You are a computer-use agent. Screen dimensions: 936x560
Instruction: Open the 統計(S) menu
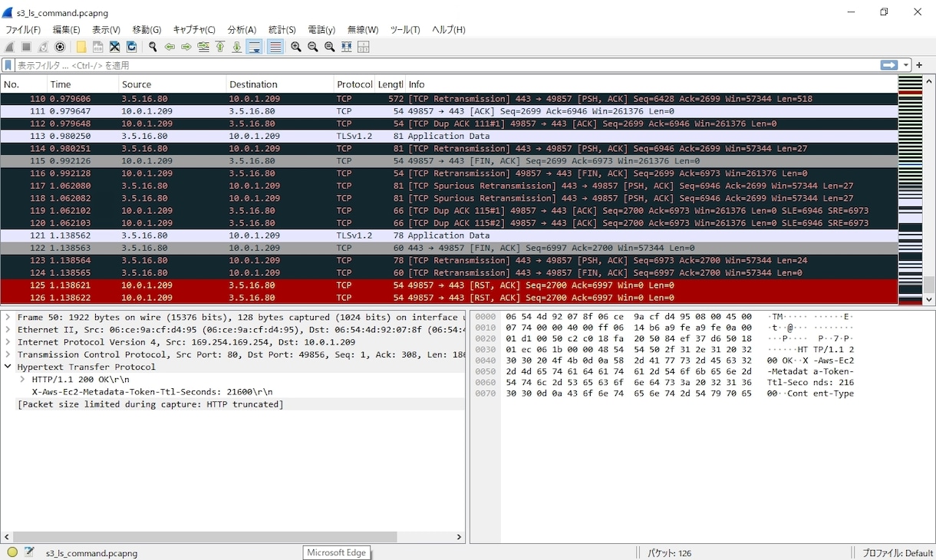tap(282, 30)
